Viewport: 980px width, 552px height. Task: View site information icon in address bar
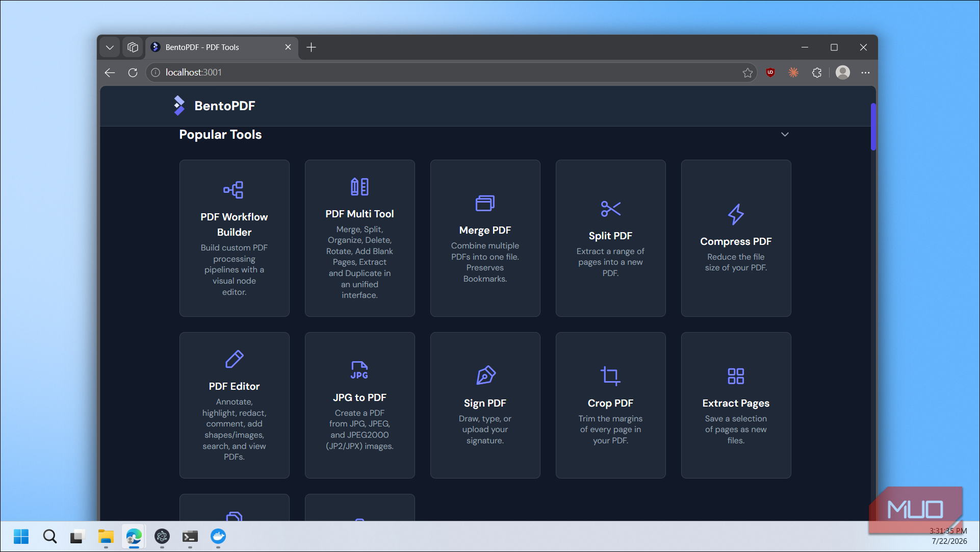point(156,72)
